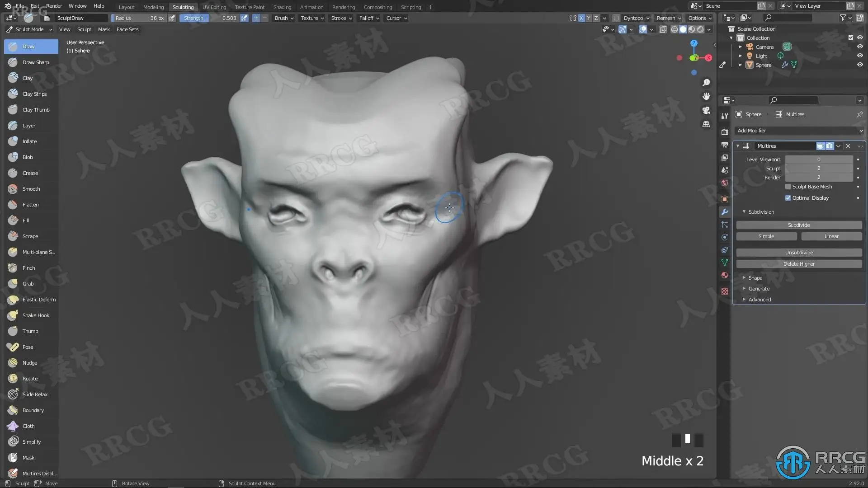Toggle camera view icon in viewport
The width and height of the screenshot is (868, 488).
[706, 110]
